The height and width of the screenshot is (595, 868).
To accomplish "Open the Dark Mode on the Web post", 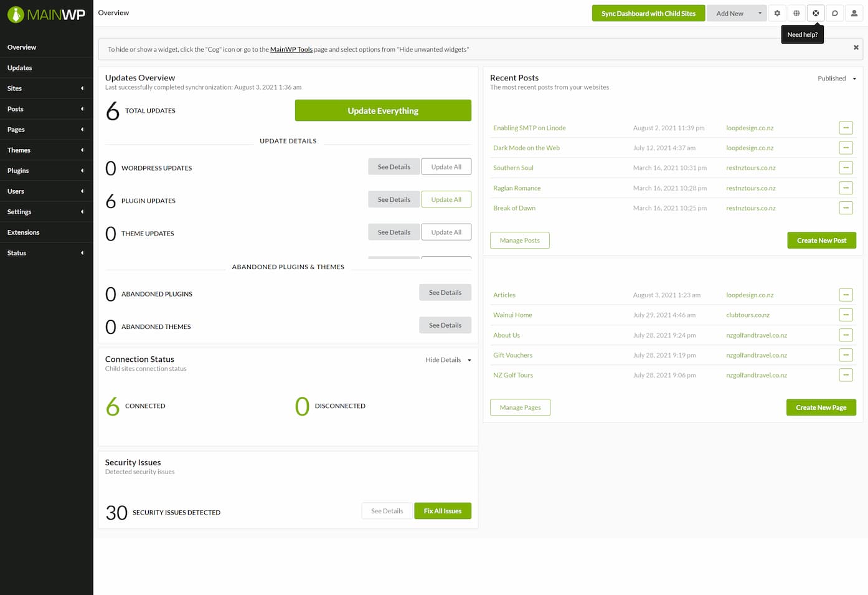I will (x=526, y=148).
